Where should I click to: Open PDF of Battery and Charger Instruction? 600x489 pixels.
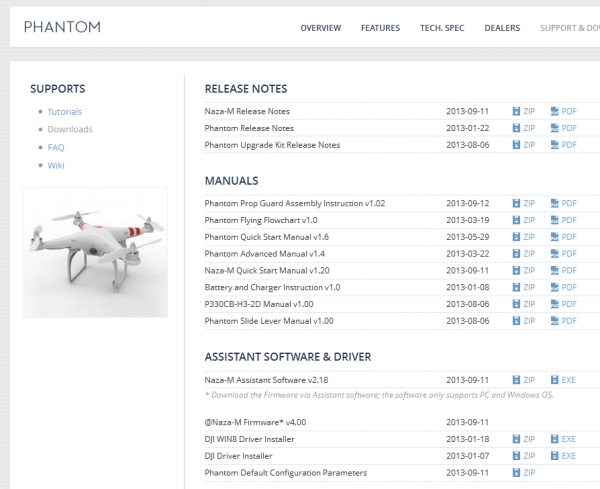pyautogui.click(x=563, y=287)
